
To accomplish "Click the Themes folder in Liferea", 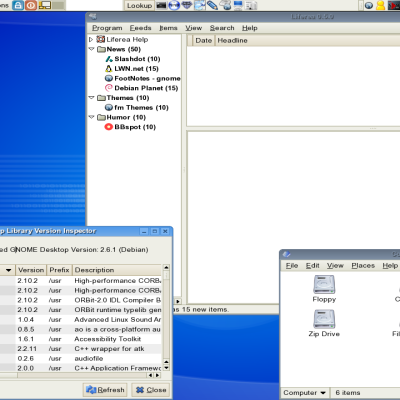I will (123, 98).
